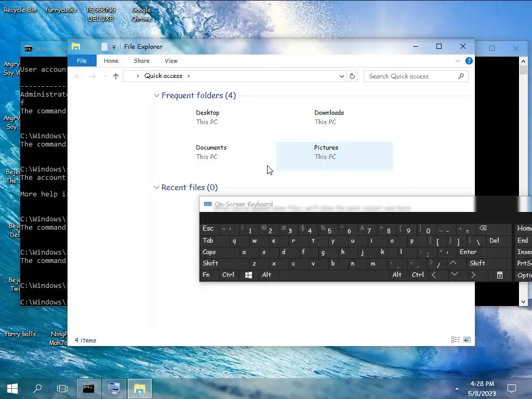Click the backspace key icon
Screen dimensions: 532x399
pyautogui.click(x=483, y=229)
